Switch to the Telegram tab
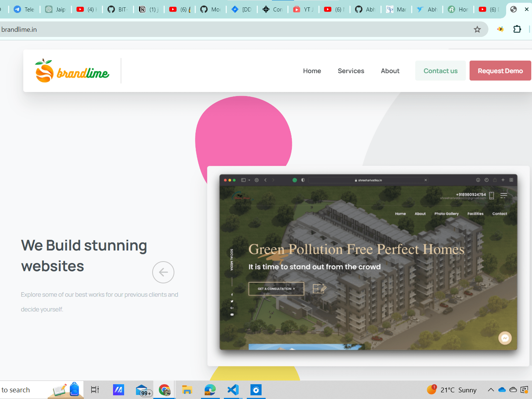 (x=24, y=9)
